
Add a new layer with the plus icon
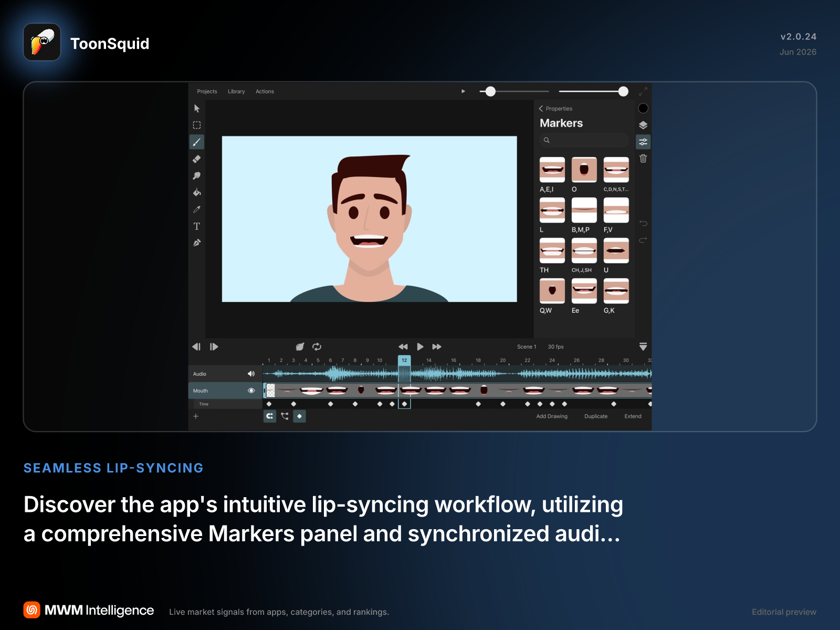[196, 416]
